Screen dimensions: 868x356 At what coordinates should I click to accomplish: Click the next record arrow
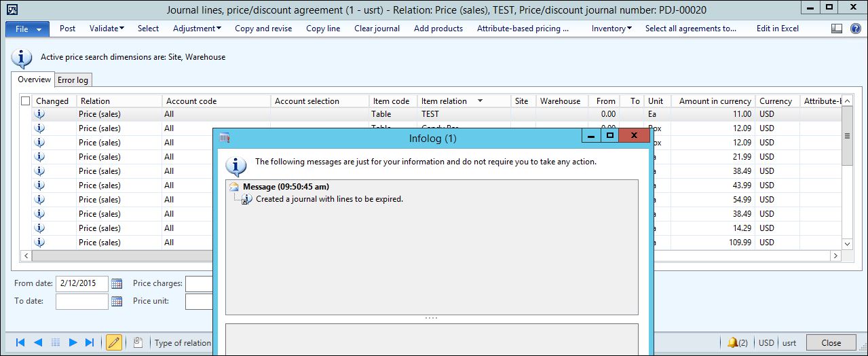tap(73, 342)
